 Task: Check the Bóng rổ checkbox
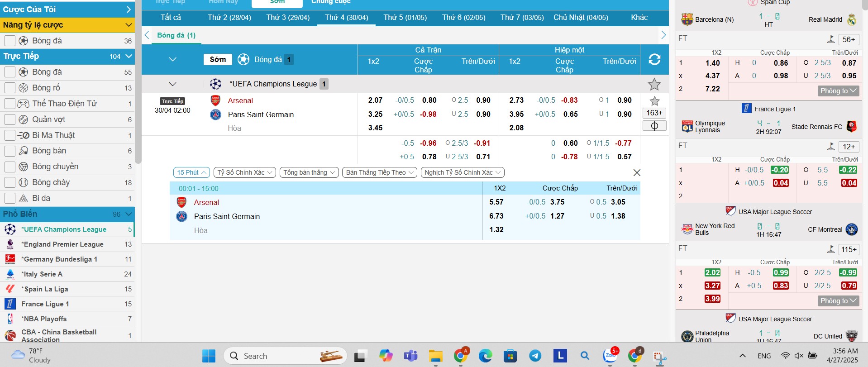(x=10, y=88)
